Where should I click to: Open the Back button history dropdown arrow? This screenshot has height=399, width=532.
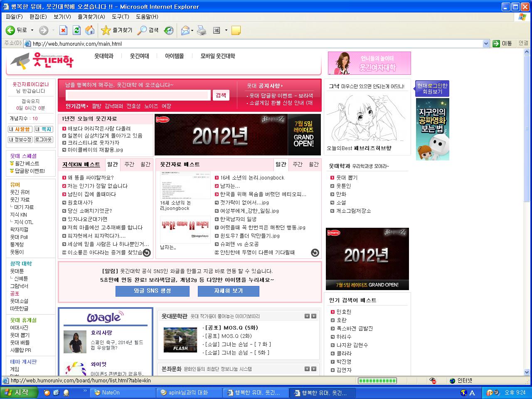tap(32, 30)
